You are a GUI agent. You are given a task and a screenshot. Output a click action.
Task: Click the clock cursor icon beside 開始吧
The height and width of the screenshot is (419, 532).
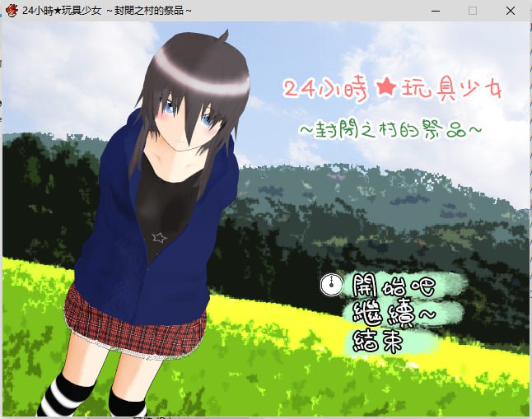[330, 285]
